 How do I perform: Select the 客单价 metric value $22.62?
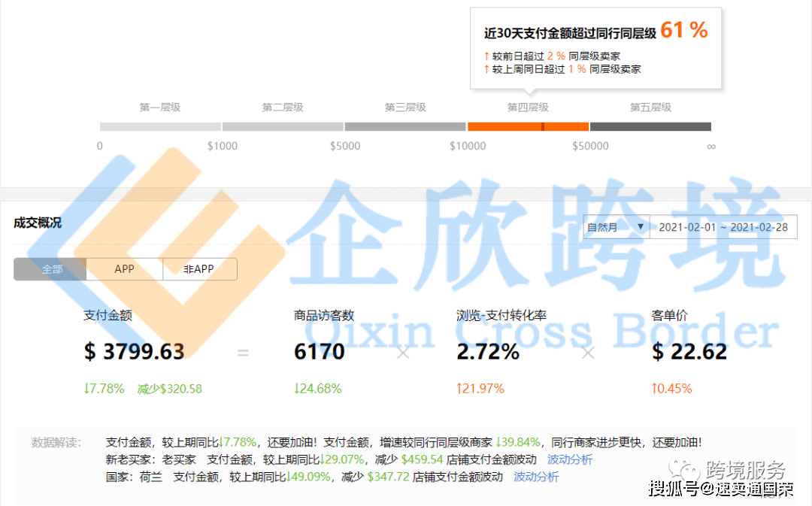[x=689, y=352]
